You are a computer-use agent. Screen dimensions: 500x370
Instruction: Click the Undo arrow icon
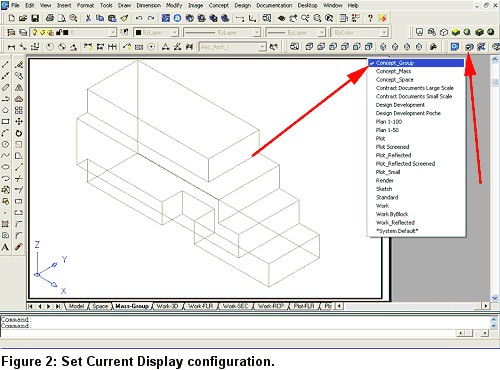point(139,18)
